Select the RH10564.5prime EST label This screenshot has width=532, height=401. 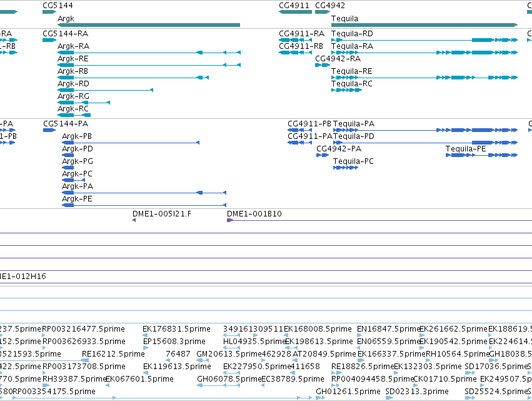(x=457, y=354)
